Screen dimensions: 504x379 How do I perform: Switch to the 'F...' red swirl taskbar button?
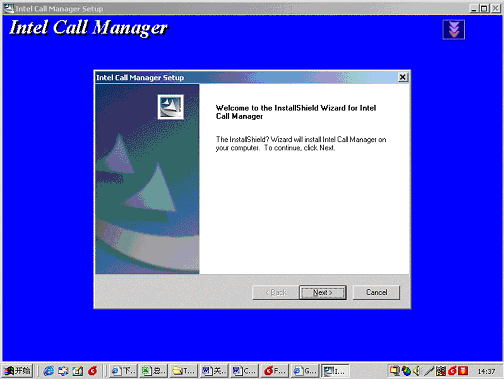(x=275, y=371)
